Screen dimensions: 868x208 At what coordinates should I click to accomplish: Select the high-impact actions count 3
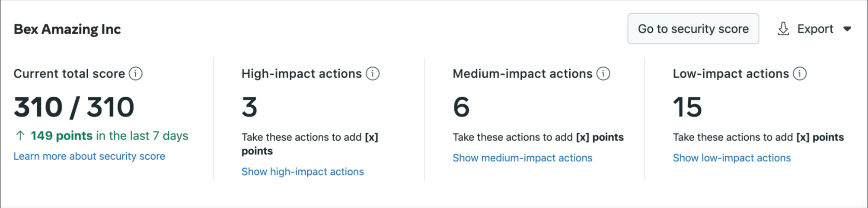click(x=249, y=107)
